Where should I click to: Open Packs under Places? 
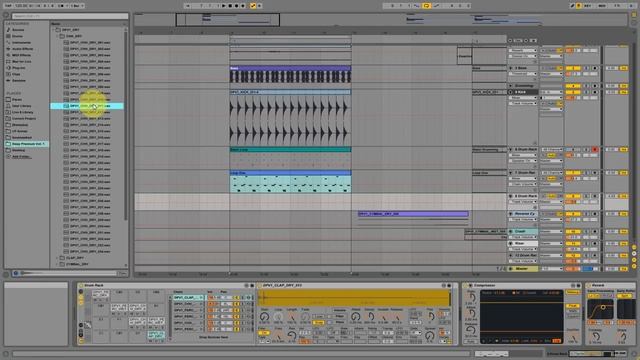tap(17, 99)
